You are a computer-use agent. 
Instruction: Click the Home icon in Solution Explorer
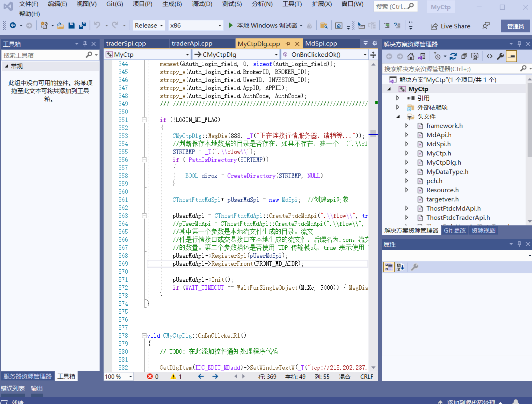click(411, 56)
